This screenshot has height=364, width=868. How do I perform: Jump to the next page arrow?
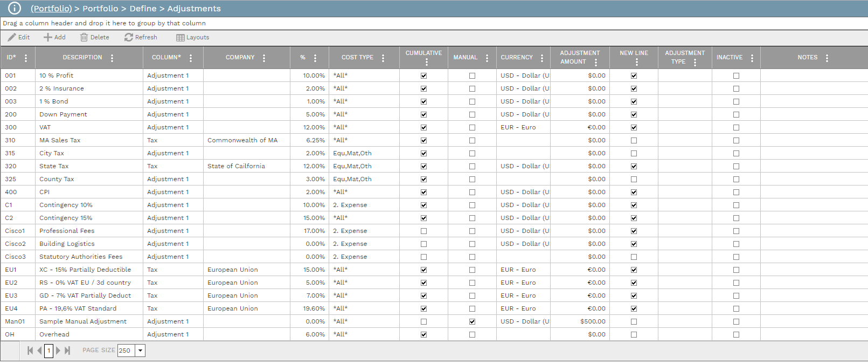58,351
